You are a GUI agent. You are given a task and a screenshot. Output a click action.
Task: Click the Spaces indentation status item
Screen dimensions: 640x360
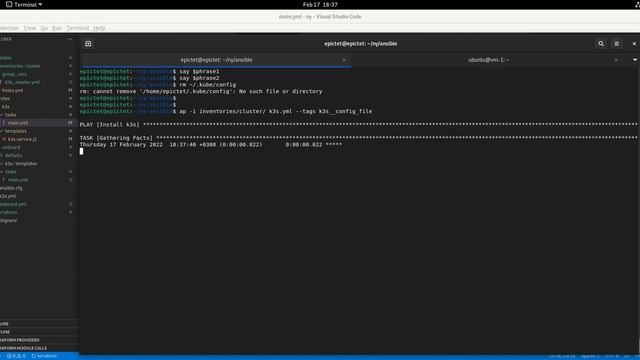[x=590, y=356]
